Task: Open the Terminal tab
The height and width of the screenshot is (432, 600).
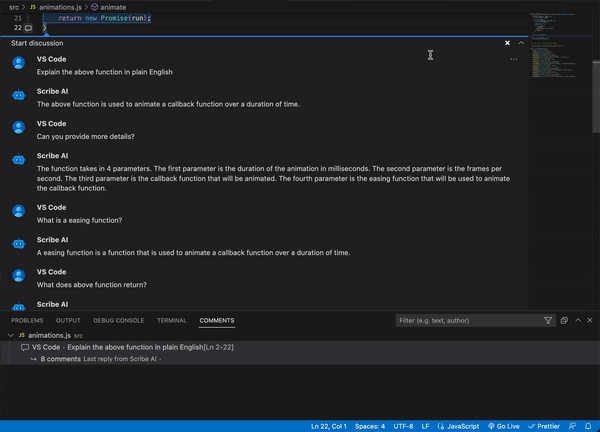Action: (x=171, y=321)
